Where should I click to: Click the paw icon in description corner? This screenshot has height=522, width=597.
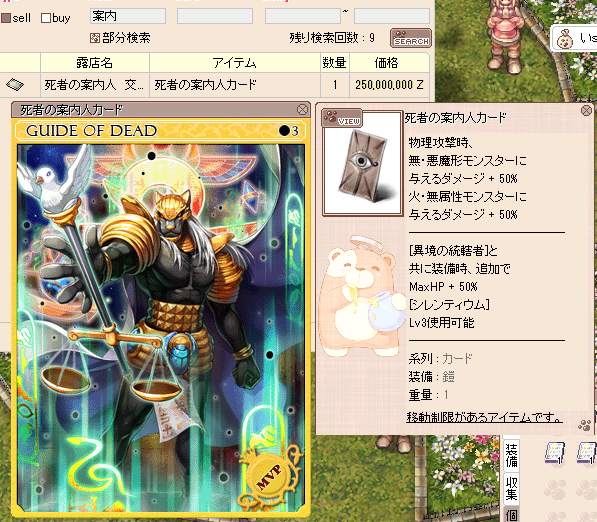click(x=585, y=425)
